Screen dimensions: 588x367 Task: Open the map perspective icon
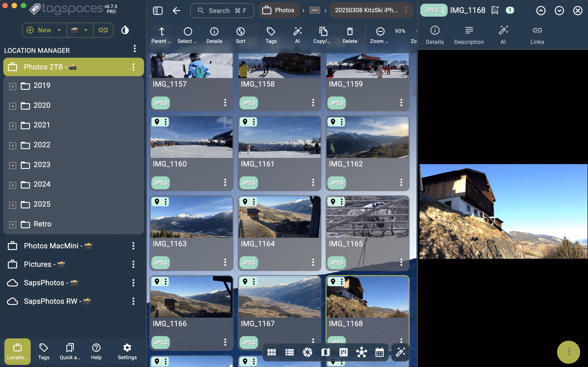pyautogui.click(x=325, y=352)
